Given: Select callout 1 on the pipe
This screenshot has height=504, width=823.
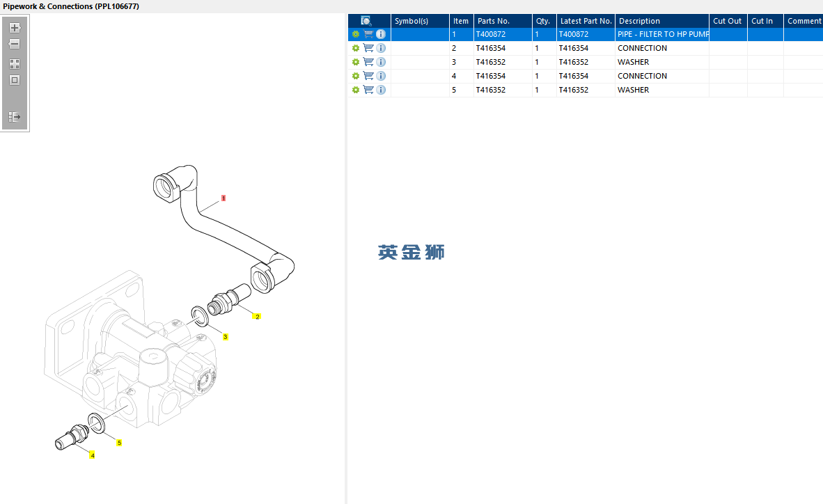Looking at the screenshot, I should tap(224, 198).
